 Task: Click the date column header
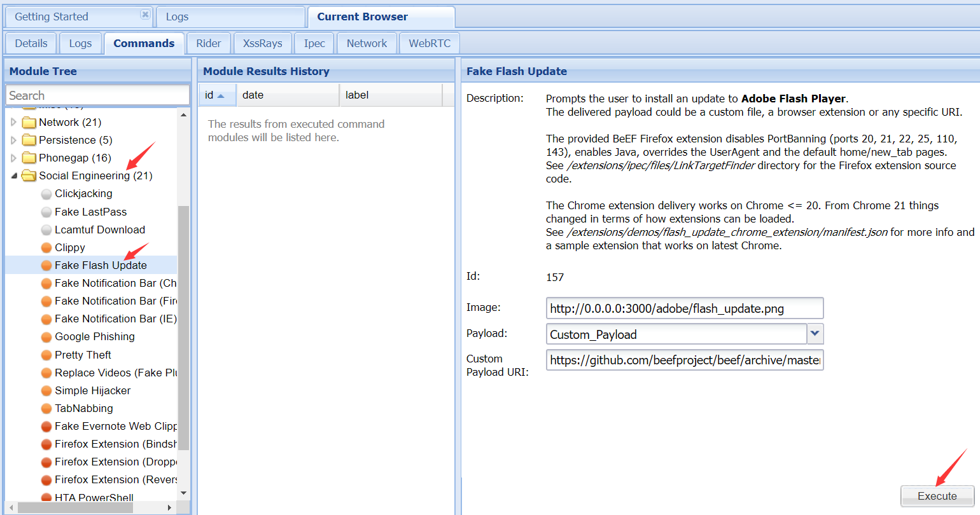[x=288, y=95]
